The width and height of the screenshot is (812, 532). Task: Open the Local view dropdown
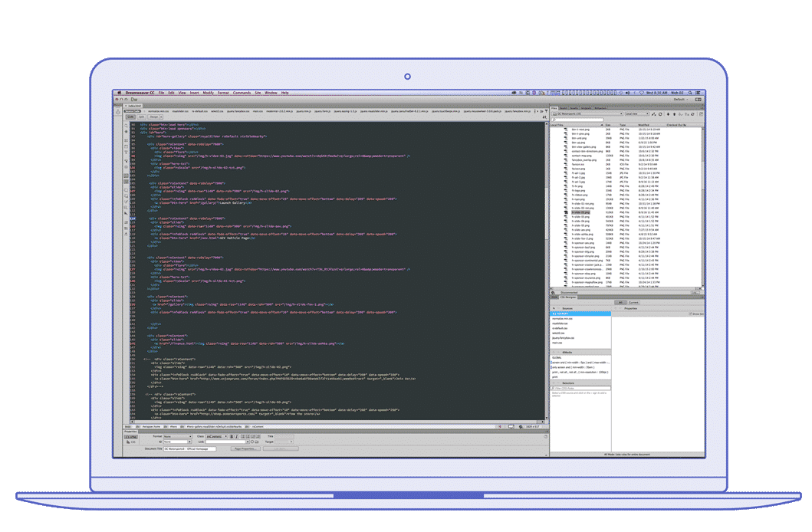[x=636, y=114]
